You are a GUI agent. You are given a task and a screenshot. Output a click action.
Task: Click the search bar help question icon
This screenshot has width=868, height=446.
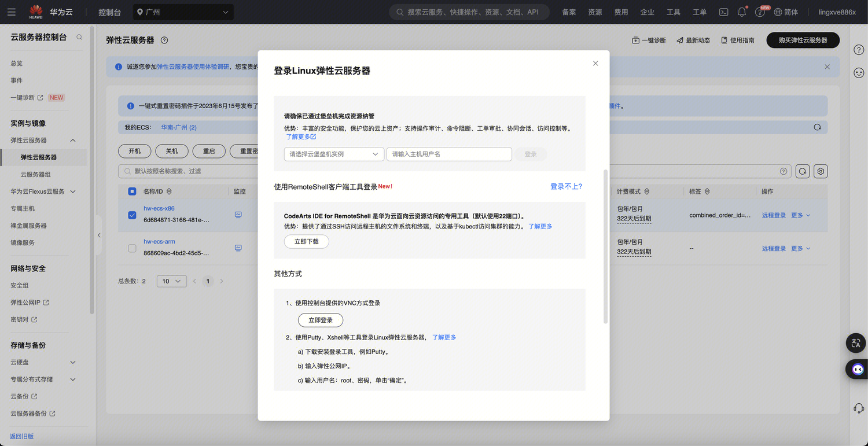(x=784, y=171)
